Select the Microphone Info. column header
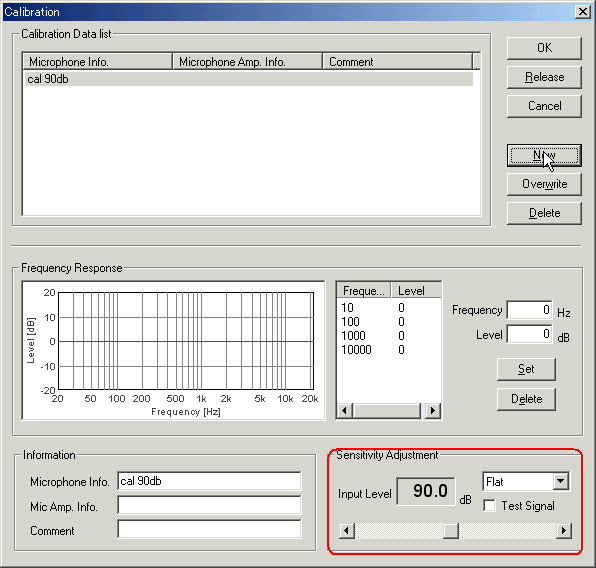 pos(97,62)
